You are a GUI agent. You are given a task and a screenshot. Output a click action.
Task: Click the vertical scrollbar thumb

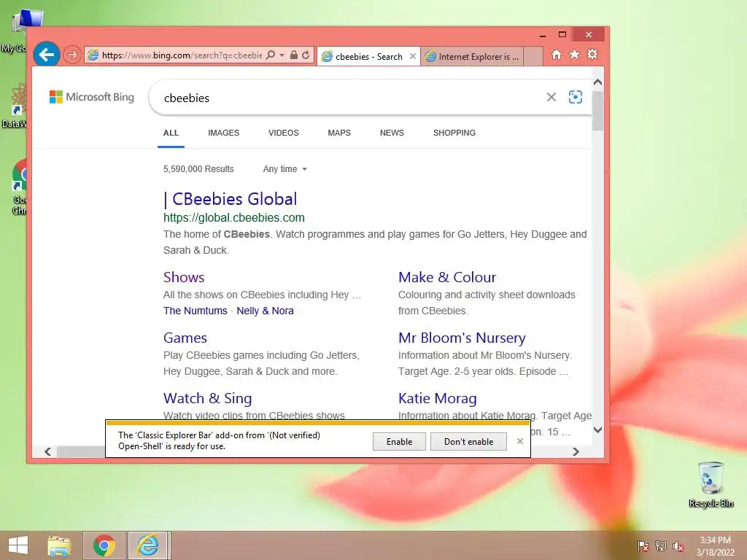(x=598, y=111)
